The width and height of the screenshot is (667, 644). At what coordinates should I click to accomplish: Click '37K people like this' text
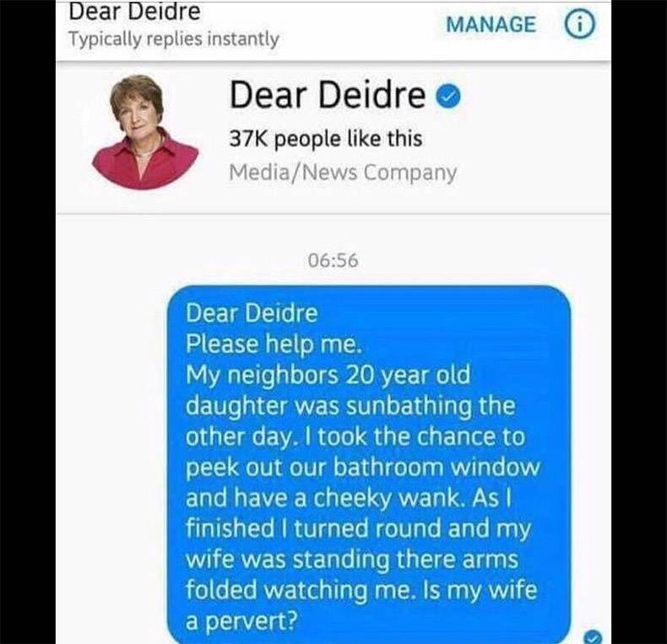[x=326, y=139]
